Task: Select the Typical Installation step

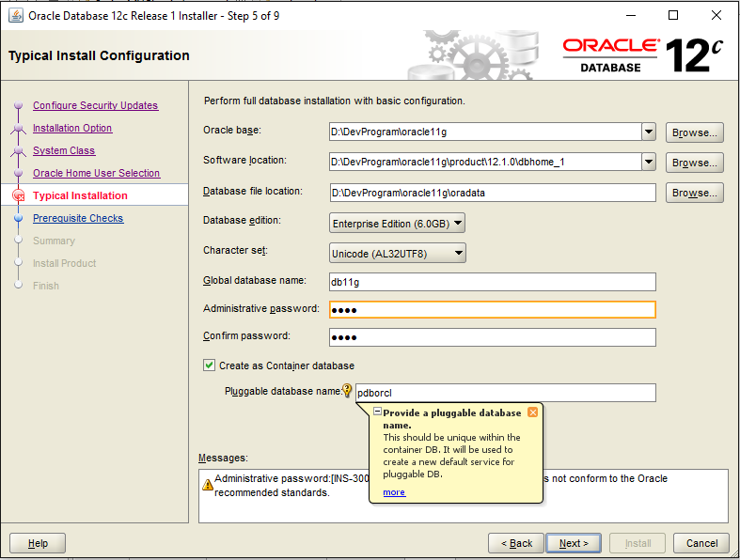Action: [80, 195]
